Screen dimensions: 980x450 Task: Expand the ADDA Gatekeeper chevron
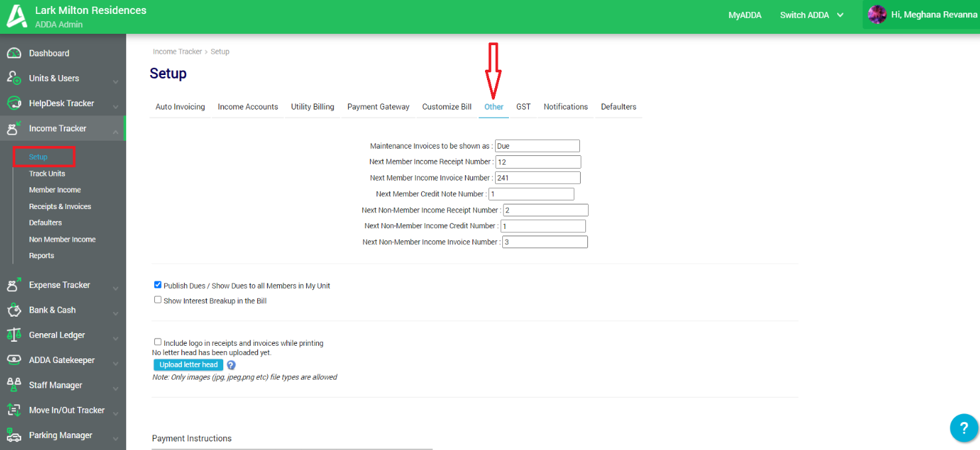116,364
